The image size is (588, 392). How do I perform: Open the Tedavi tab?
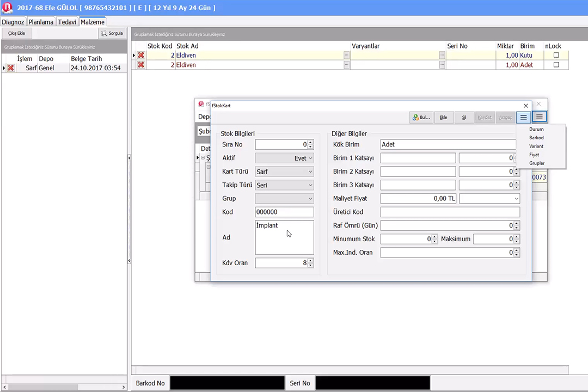(67, 22)
